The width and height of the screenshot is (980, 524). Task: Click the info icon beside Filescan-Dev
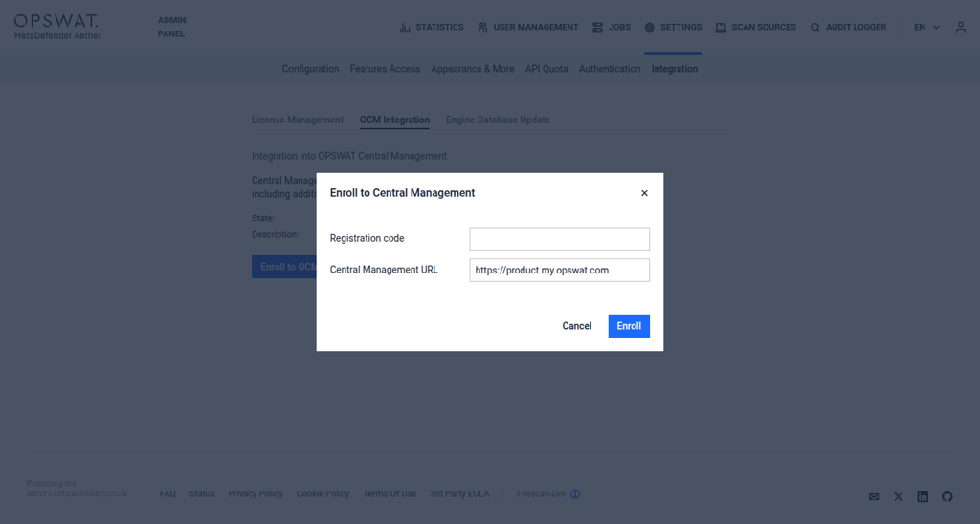click(x=575, y=494)
